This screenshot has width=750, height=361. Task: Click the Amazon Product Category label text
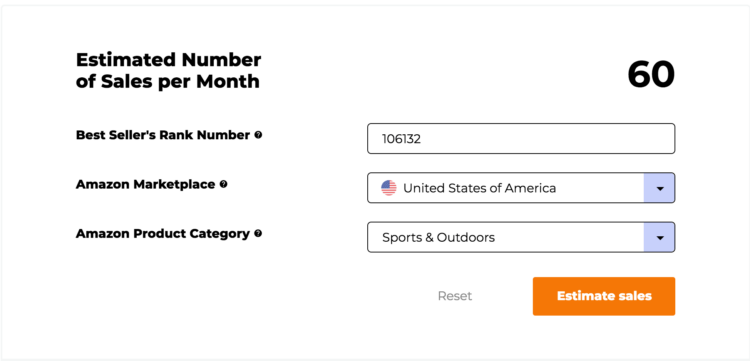[163, 234]
